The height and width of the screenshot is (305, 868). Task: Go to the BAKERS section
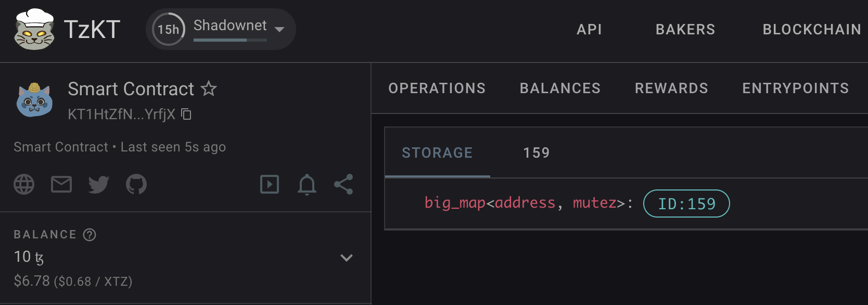tap(685, 30)
